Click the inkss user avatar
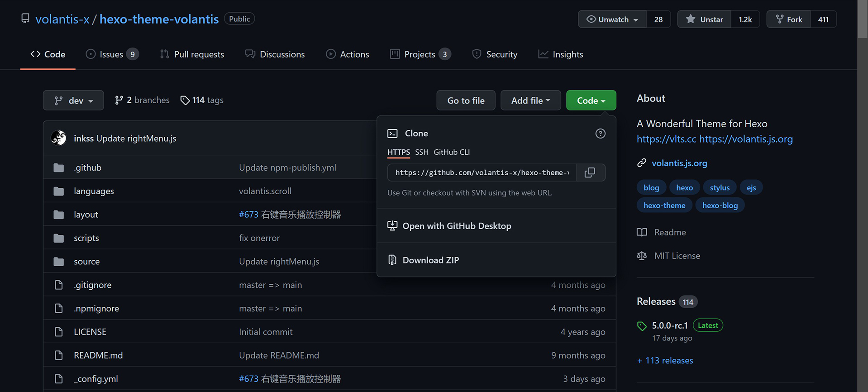Image resolution: width=868 pixels, height=392 pixels. pyautogui.click(x=59, y=138)
